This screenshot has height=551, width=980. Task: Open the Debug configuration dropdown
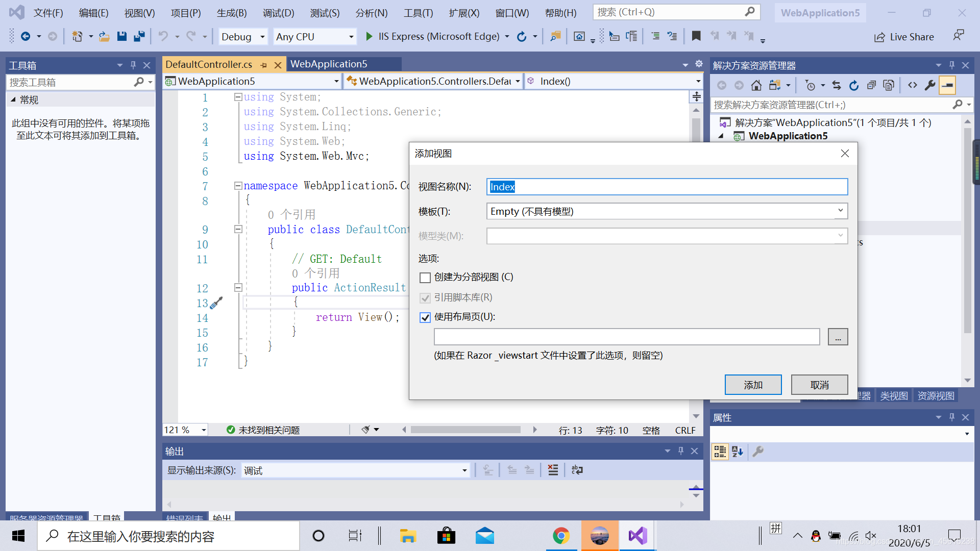click(262, 37)
